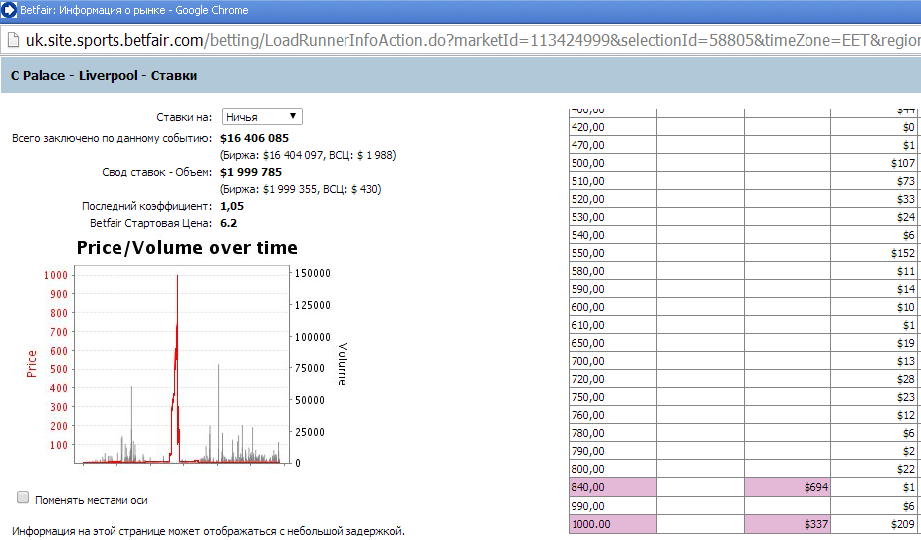
Task: Click the Betfair favicon in title bar
Action: [9, 10]
